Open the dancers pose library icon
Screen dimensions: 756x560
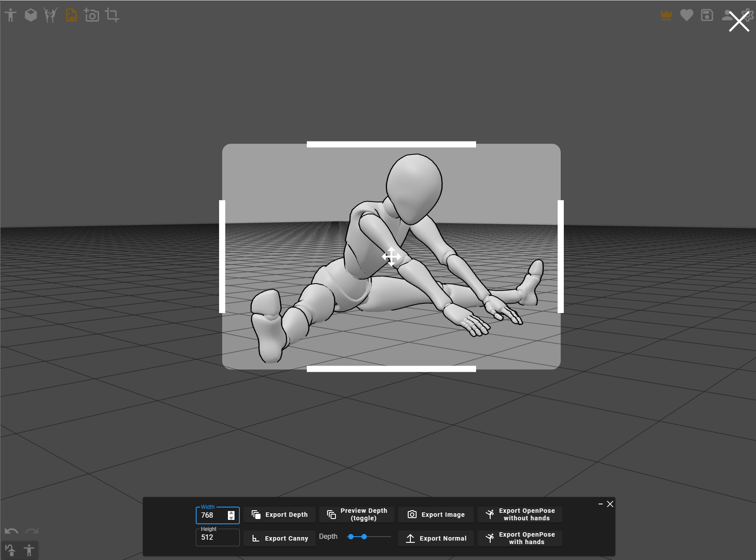(51, 15)
